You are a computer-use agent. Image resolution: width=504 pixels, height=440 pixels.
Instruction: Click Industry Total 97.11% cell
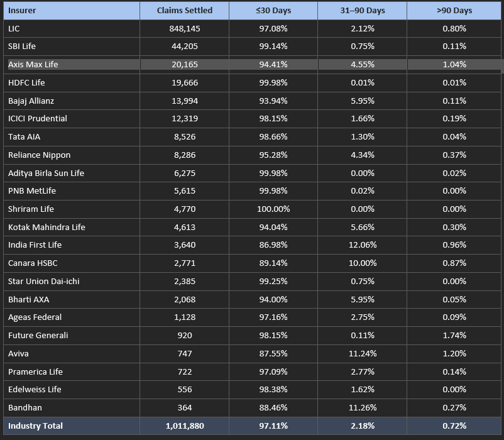(273, 426)
